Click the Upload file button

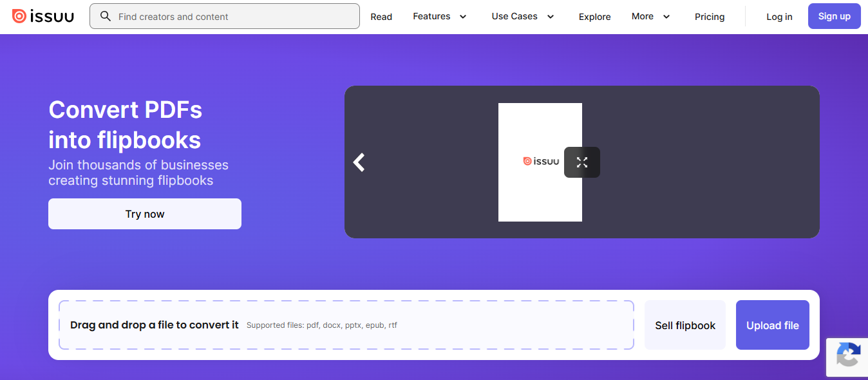click(772, 325)
